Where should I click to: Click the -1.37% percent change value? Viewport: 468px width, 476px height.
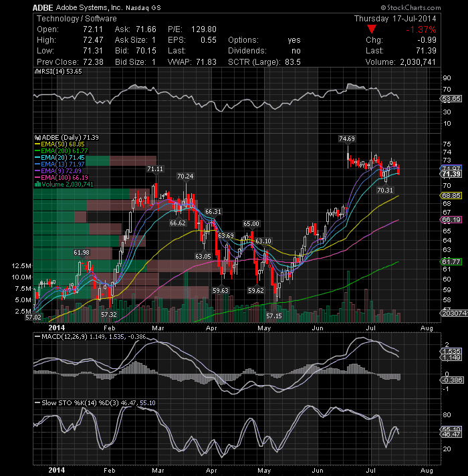[x=421, y=29]
